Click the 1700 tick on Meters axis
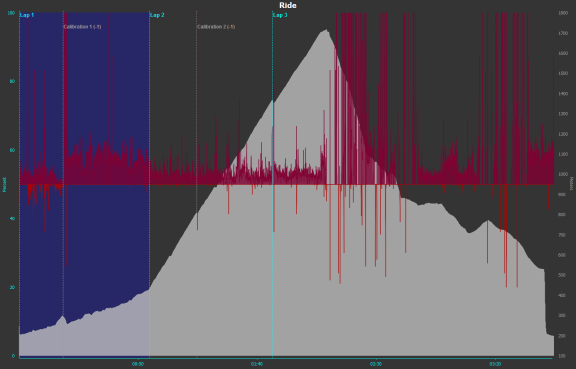Image resolution: width=576 pixels, height=369 pixels. coord(563,33)
